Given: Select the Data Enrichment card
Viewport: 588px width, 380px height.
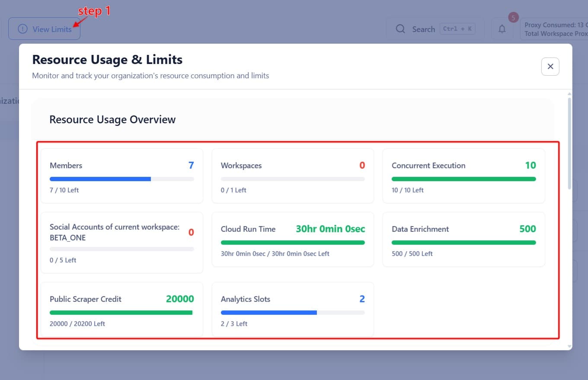Looking at the screenshot, I should point(463,239).
